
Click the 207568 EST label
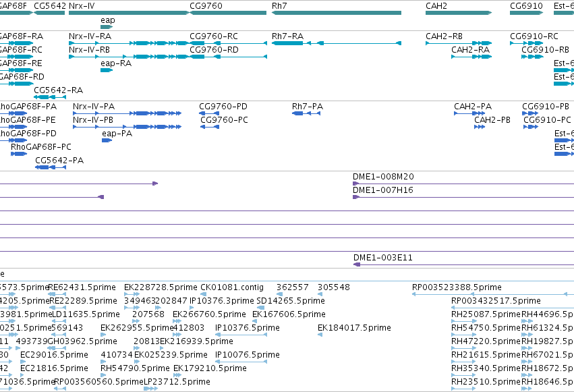coord(148,314)
